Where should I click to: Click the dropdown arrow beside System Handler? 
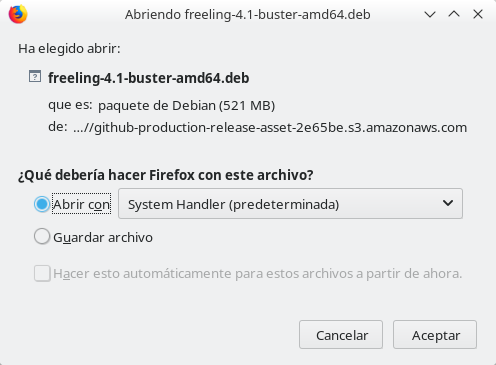click(x=448, y=203)
